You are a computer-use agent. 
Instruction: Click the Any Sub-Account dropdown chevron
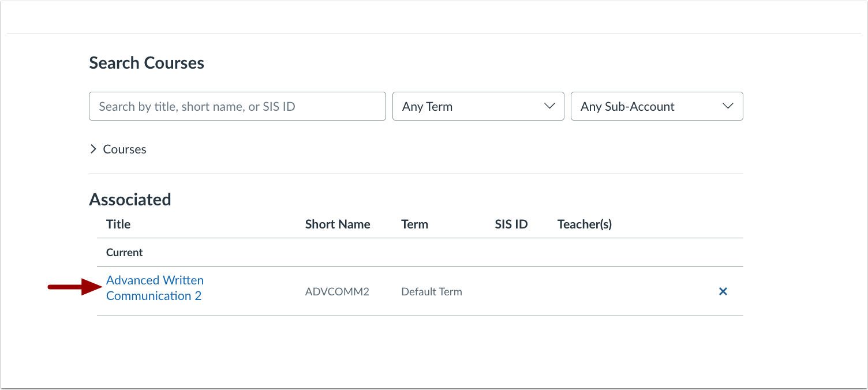coord(728,106)
